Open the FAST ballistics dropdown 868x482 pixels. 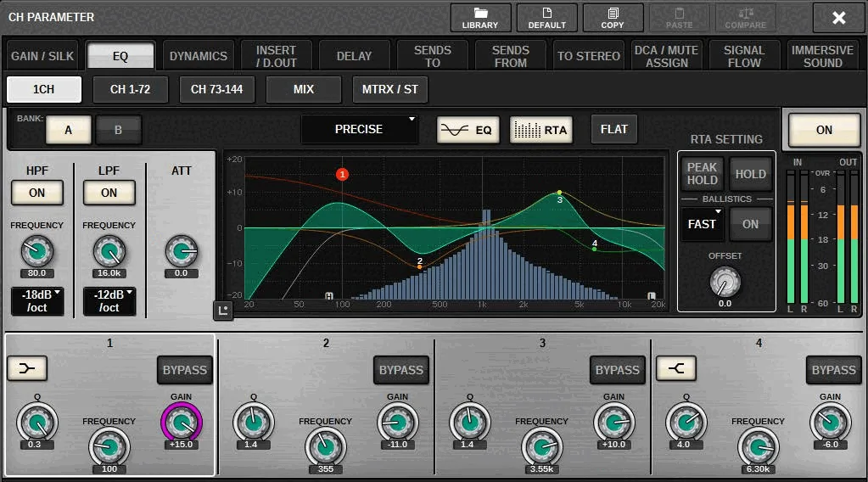coord(703,225)
